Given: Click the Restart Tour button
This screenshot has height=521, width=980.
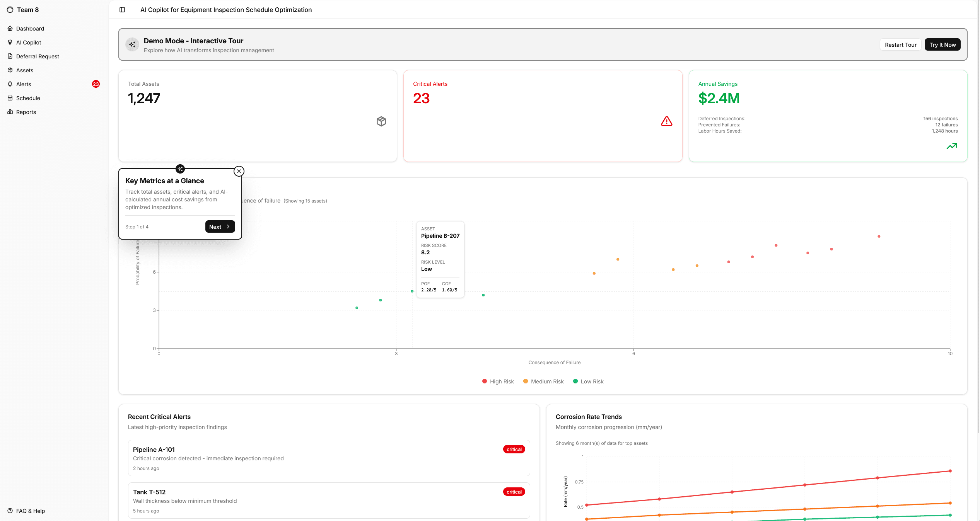Looking at the screenshot, I should click(900, 45).
